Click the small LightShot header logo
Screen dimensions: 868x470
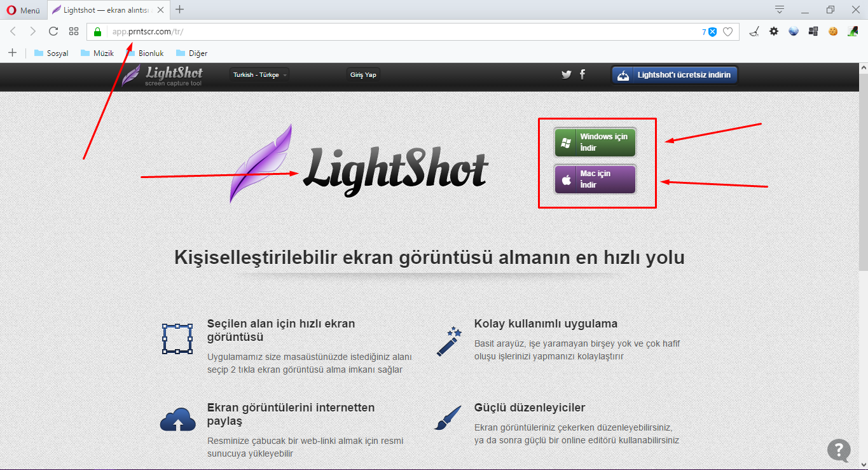pyautogui.click(x=162, y=75)
